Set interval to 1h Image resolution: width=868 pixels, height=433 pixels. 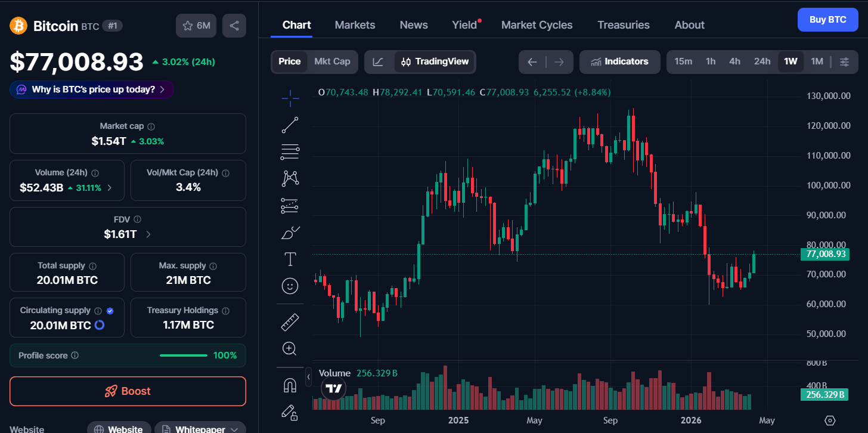(x=711, y=61)
